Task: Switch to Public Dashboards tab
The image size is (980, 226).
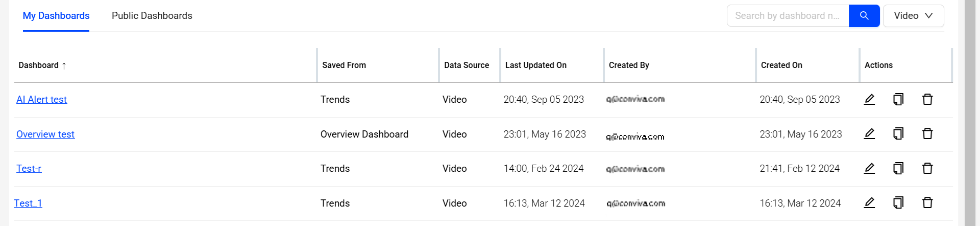Action: point(152,16)
